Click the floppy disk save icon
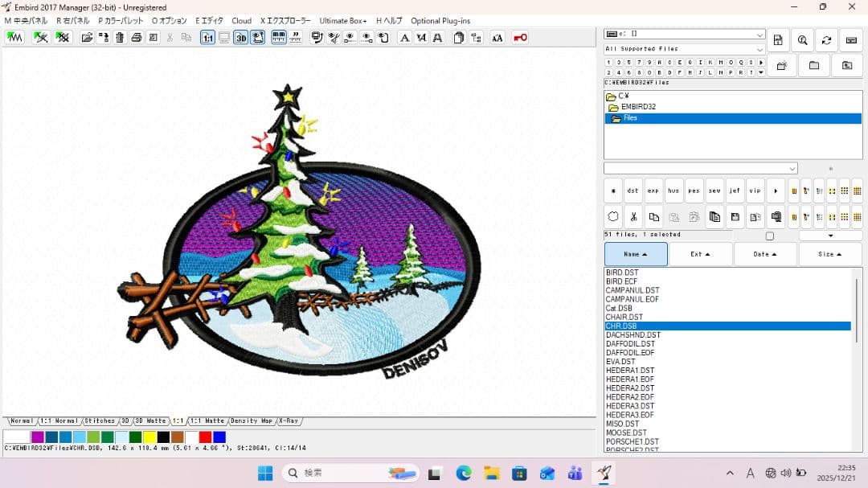The height and width of the screenshot is (488, 868). pos(735,216)
